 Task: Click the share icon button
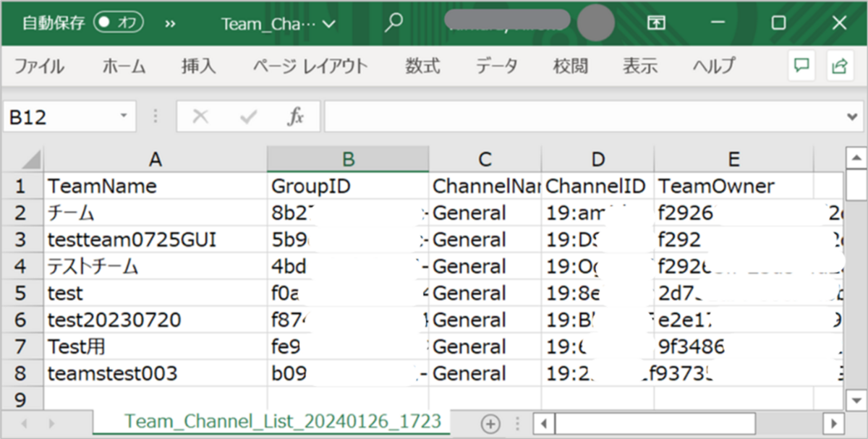pyautogui.click(x=839, y=66)
